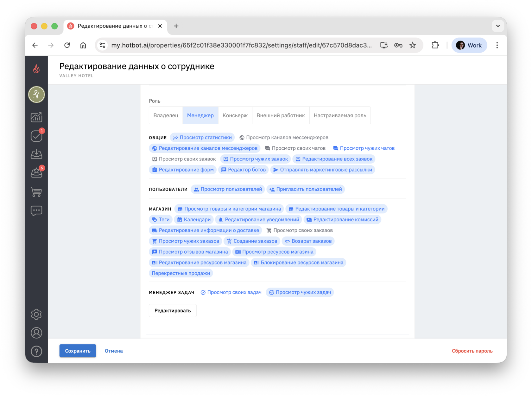The width and height of the screenshot is (532, 396).
Task: Click the Просмотр пользователей chip
Action: (x=228, y=189)
